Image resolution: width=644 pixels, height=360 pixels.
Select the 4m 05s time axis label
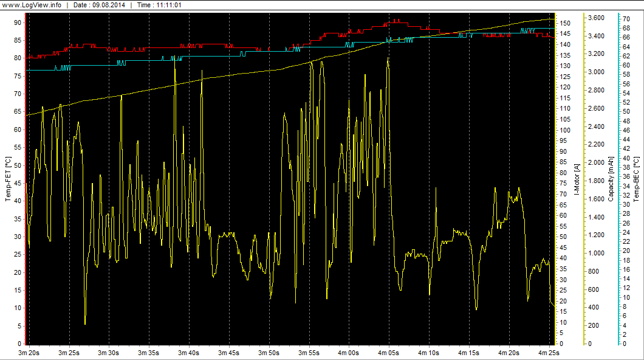coord(388,353)
